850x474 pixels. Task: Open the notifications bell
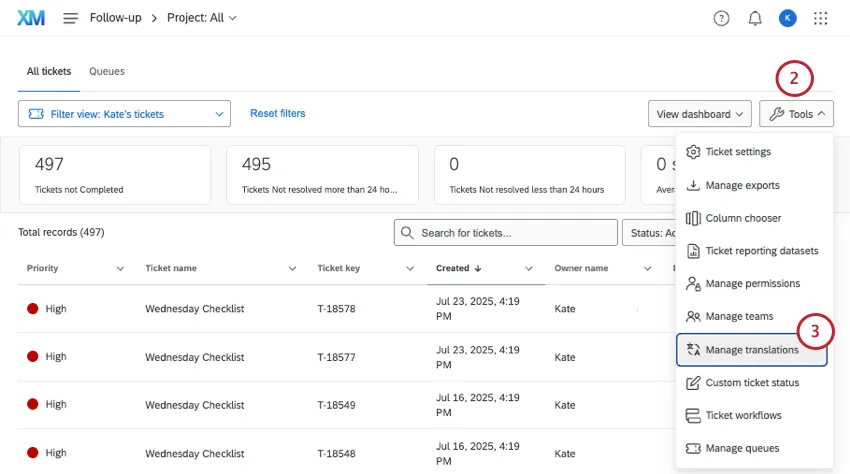754,18
